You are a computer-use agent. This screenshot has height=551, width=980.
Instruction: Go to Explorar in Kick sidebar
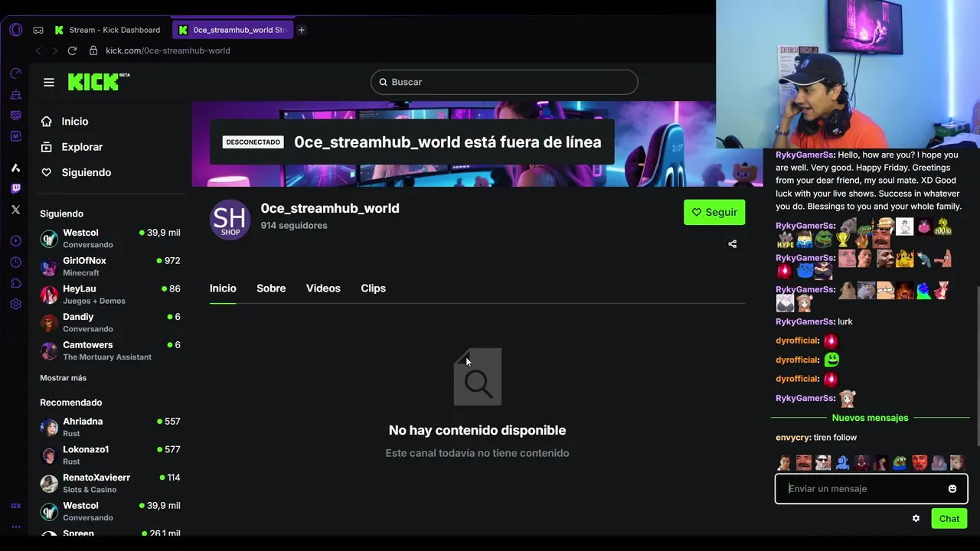click(x=72, y=147)
